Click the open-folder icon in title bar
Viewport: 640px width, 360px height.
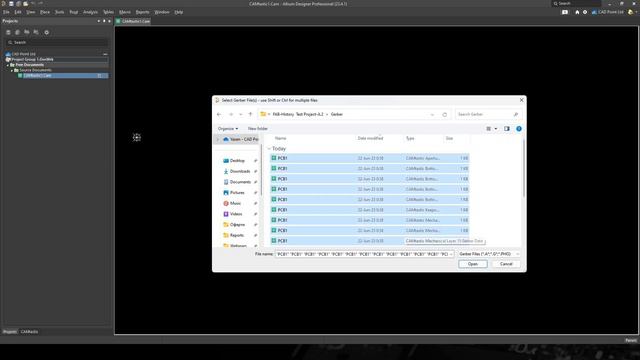click(x=25, y=4)
